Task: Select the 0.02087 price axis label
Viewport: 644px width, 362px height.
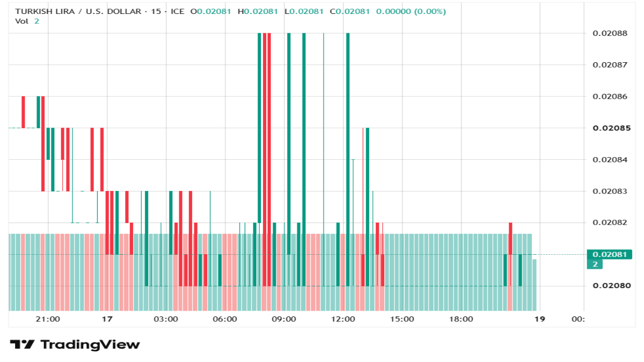Action: click(x=610, y=65)
